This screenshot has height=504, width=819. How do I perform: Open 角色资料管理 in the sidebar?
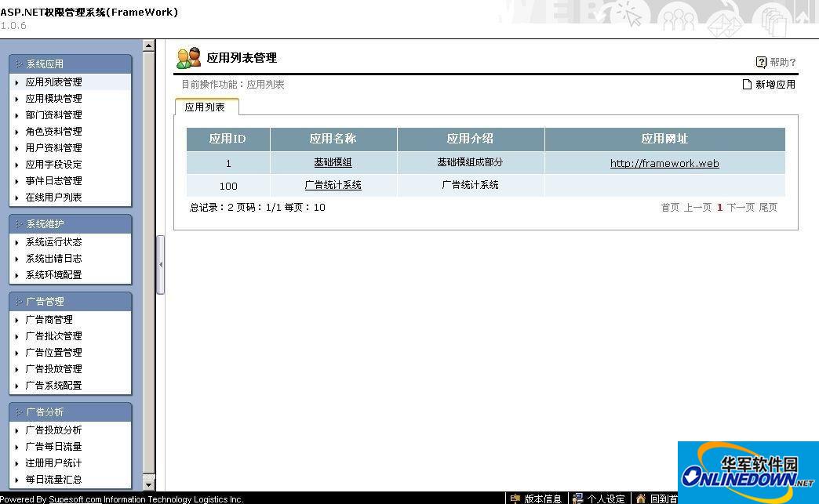coord(54,132)
